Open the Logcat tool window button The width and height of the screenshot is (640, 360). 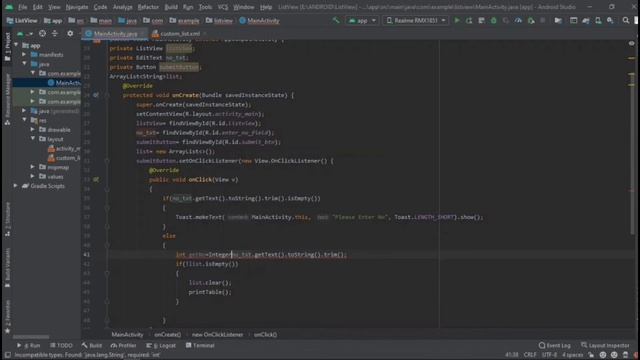pos(161,345)
